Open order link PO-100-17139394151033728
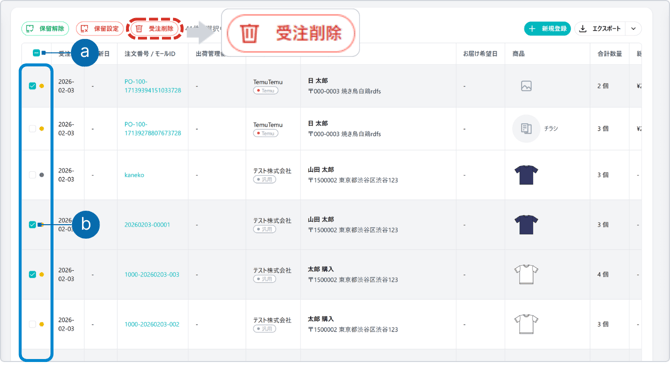670x365 pixels. click(153, 86)
